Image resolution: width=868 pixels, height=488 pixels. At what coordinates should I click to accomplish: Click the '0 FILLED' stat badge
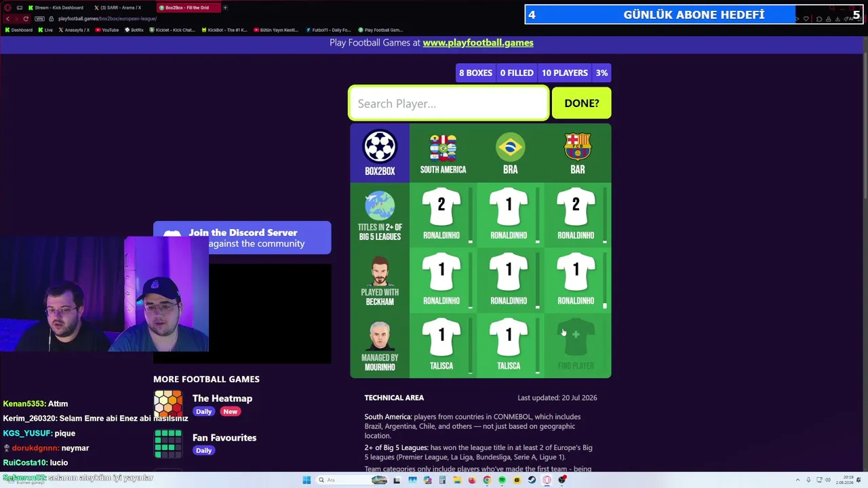[517, 73]
